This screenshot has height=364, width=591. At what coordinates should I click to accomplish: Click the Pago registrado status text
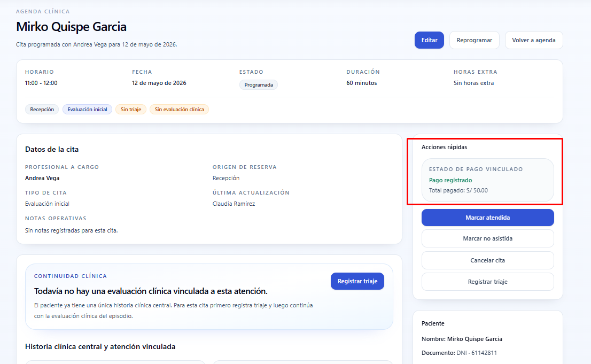(x=450, y=180)
